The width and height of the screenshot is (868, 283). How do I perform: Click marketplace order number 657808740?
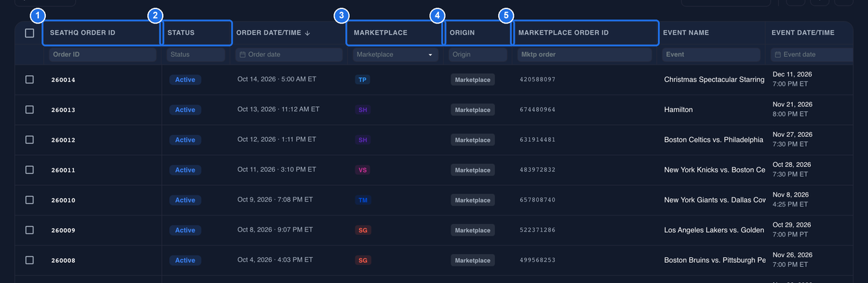(538, 200)
